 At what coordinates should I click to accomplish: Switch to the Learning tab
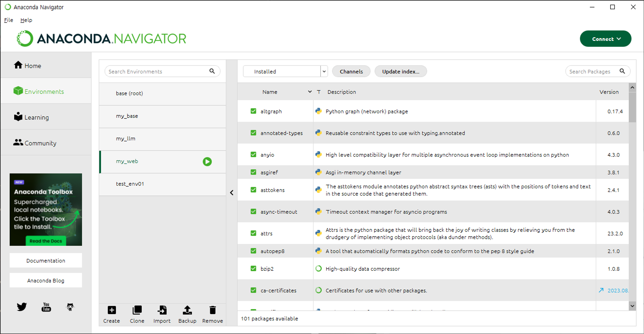(x=46, y=117)
